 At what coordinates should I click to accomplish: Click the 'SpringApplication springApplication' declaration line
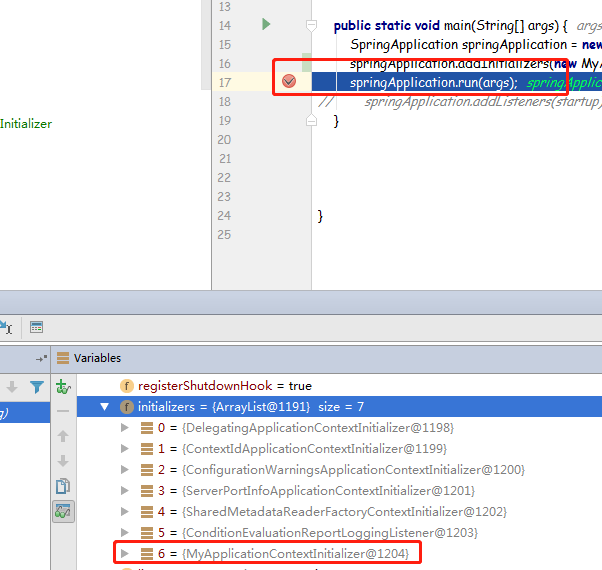click(x=458, y=45)
